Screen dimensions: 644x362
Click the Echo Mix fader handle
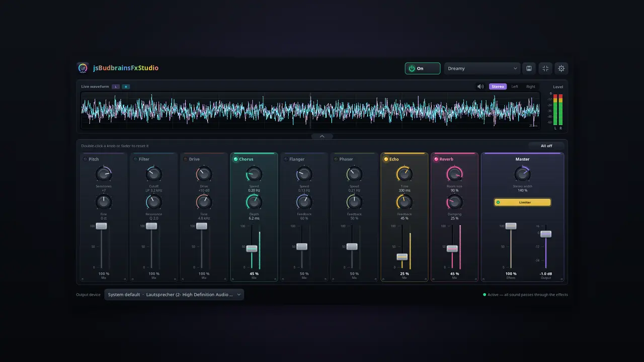tap(402, 257)
